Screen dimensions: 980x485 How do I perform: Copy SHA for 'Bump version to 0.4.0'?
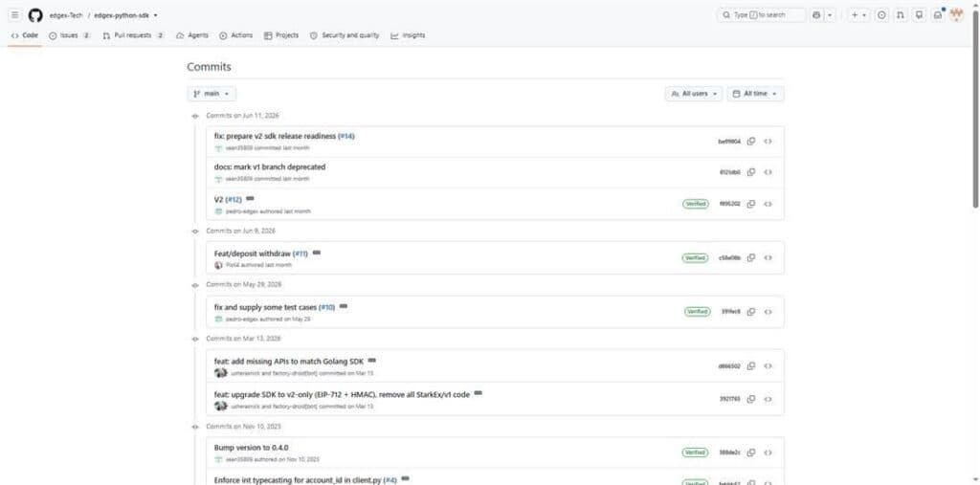751,452
